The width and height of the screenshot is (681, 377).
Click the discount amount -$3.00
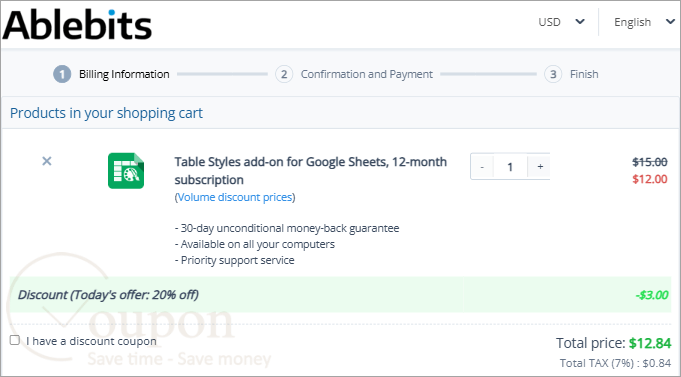tap(651, 295)
